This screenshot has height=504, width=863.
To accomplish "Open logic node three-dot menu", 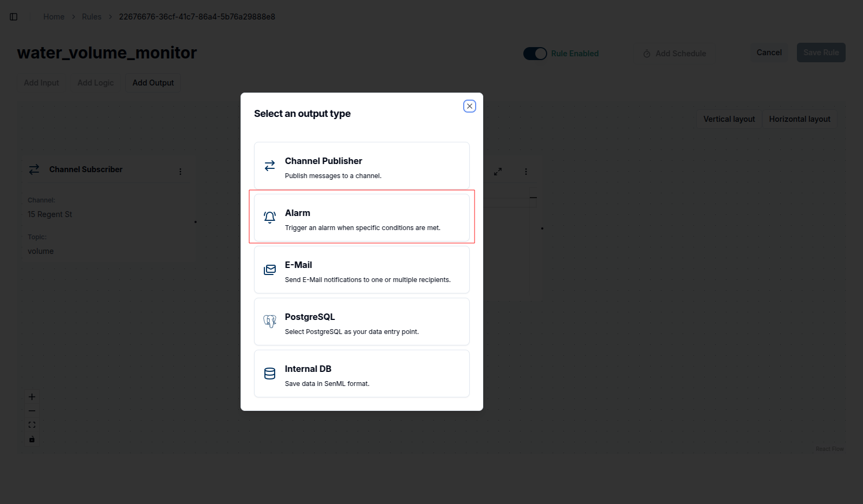I will point(526,172).
